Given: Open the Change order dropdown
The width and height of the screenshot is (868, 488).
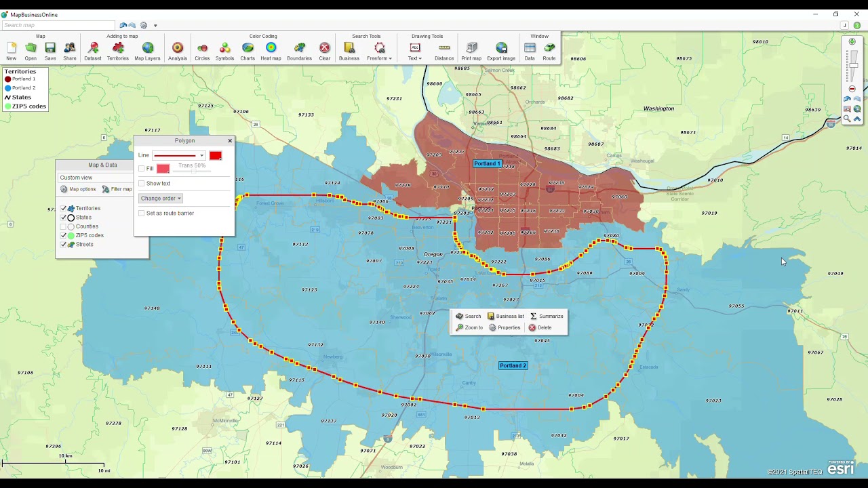Looking at the screenshot, I should [x=161, y=199].
